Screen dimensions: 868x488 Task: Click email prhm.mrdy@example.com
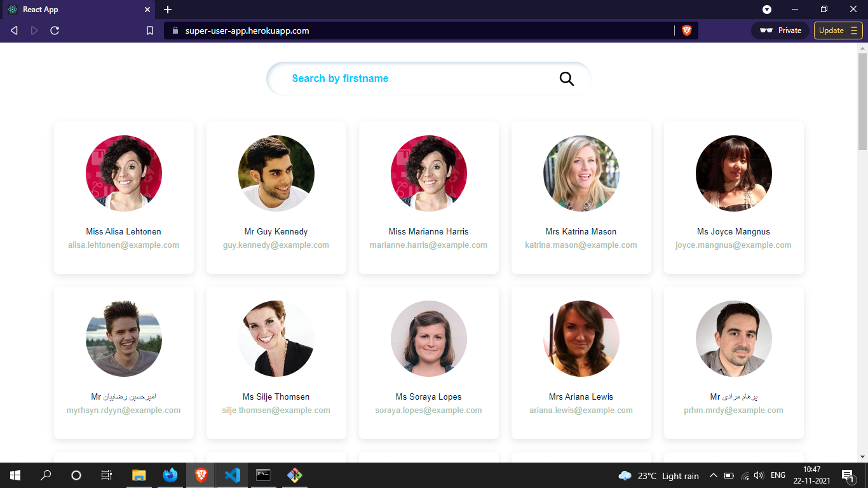click(734, 410)
